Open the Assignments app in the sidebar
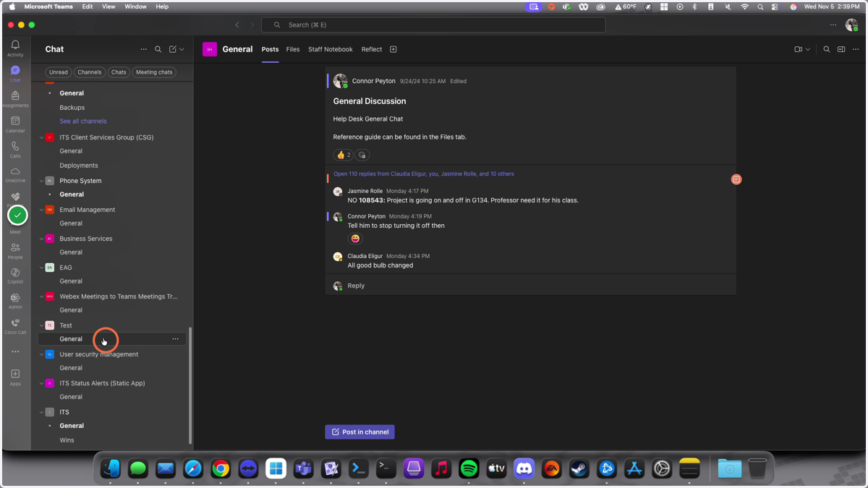868x488 pixels. [x=15, y=99]
